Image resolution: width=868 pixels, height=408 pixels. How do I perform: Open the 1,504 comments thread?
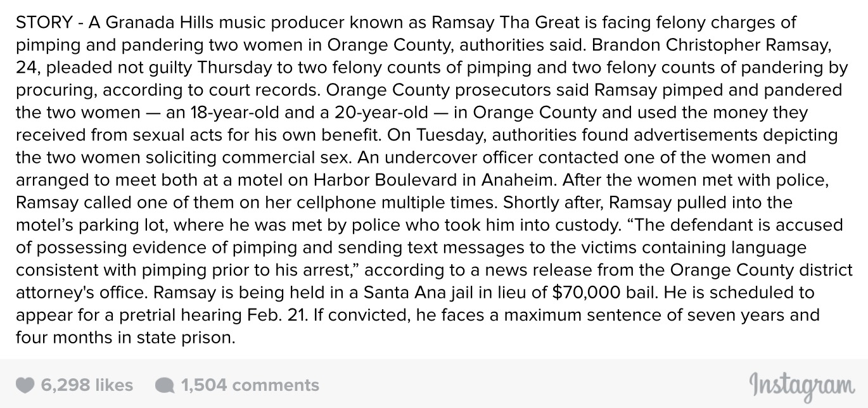(x=250, y=385)
